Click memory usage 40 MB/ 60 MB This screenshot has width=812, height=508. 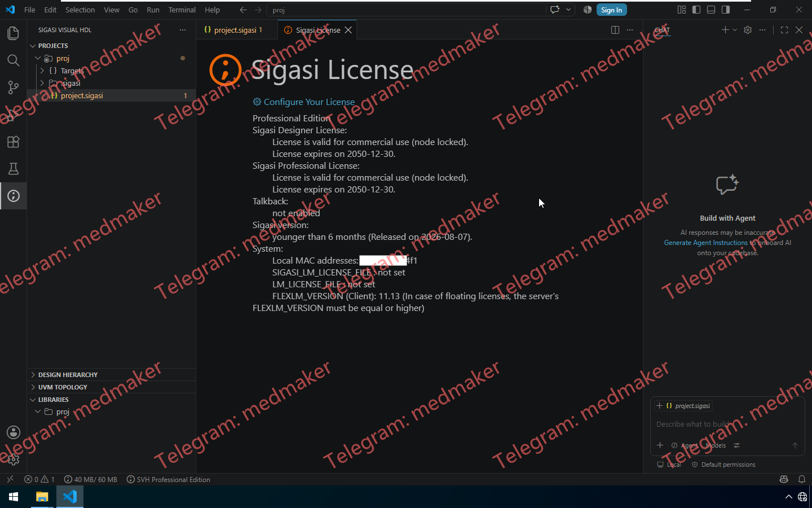[91, 479]
